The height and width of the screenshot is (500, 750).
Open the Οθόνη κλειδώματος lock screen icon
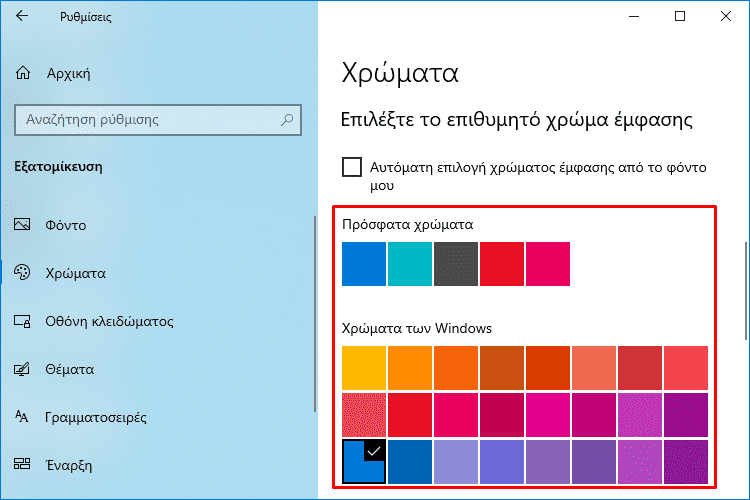pyautogui.click(x=22, y=321)
